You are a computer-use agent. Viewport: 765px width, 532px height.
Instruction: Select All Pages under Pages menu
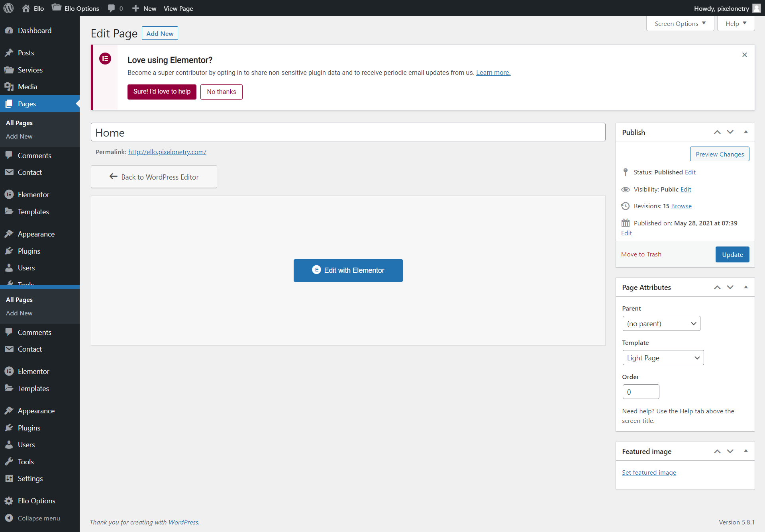point(19,123)
